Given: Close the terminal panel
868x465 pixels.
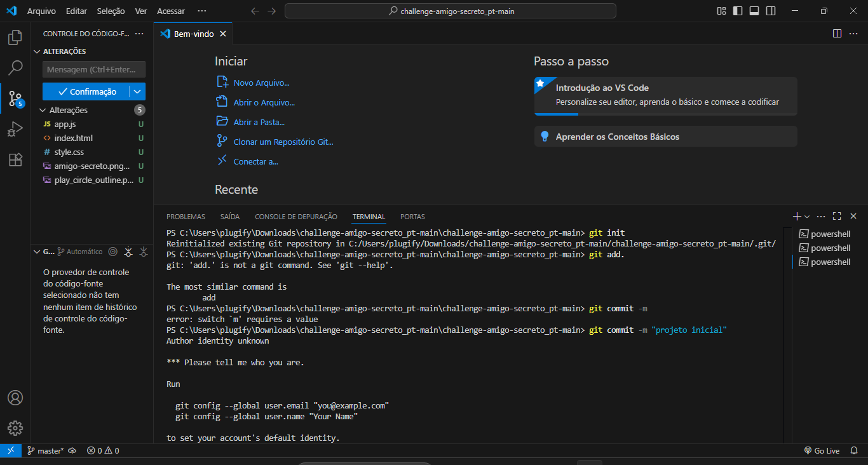Looking at the screenshot, I should 853,216.
